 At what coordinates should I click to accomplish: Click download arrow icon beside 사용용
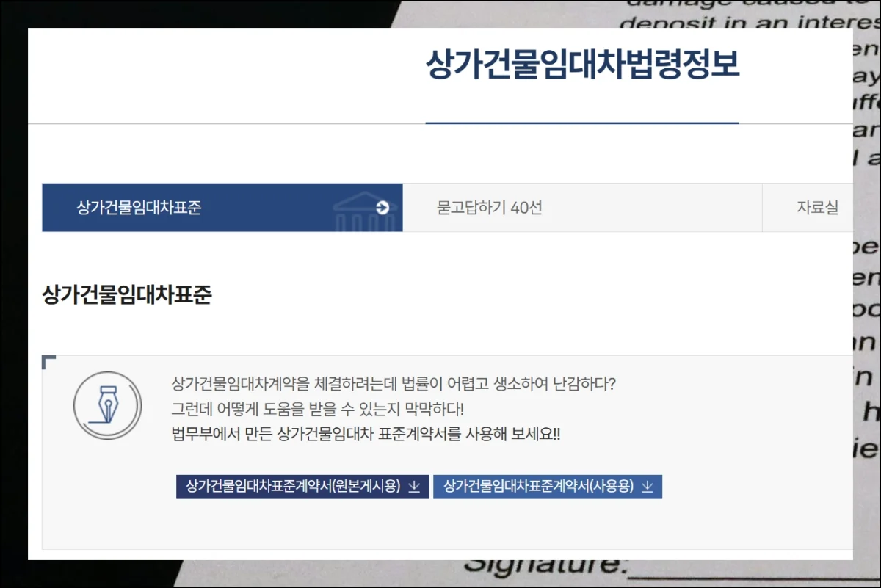(647, 487)
